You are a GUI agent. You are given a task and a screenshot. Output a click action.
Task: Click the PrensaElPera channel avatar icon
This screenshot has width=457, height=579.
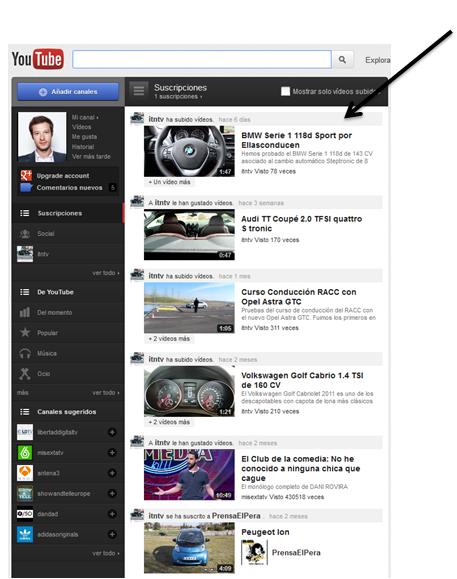(x=254, y=552)
